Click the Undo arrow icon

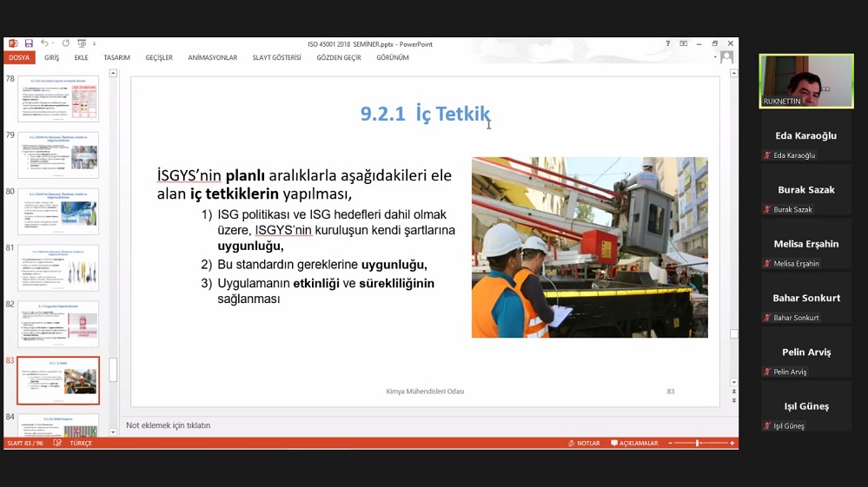coord(43,43)
